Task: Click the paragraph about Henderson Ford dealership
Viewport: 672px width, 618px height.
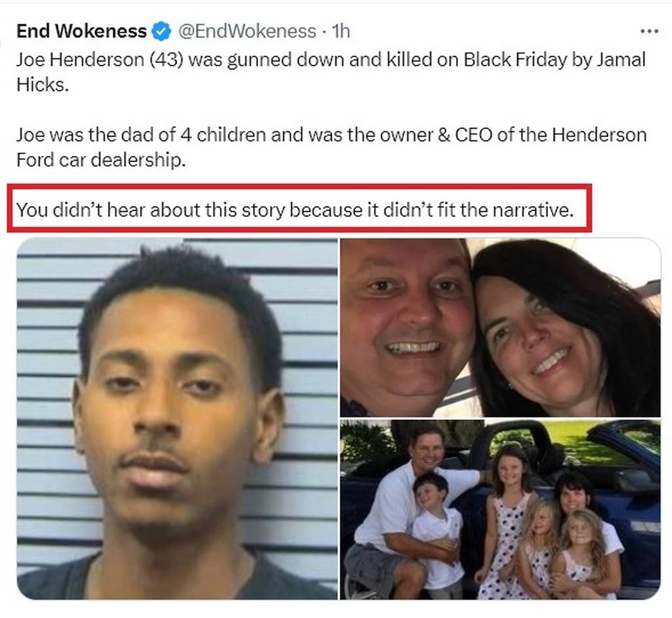Action: point(331,147)
